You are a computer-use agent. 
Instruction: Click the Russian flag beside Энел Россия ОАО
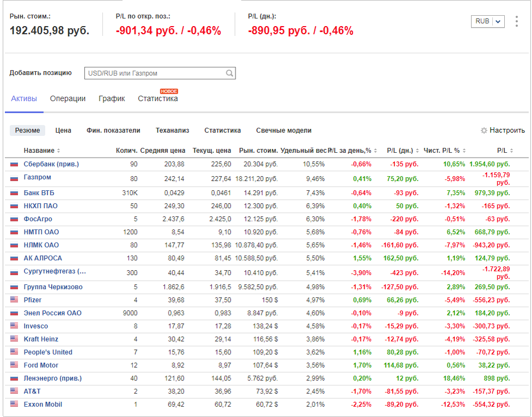point(14,313)
